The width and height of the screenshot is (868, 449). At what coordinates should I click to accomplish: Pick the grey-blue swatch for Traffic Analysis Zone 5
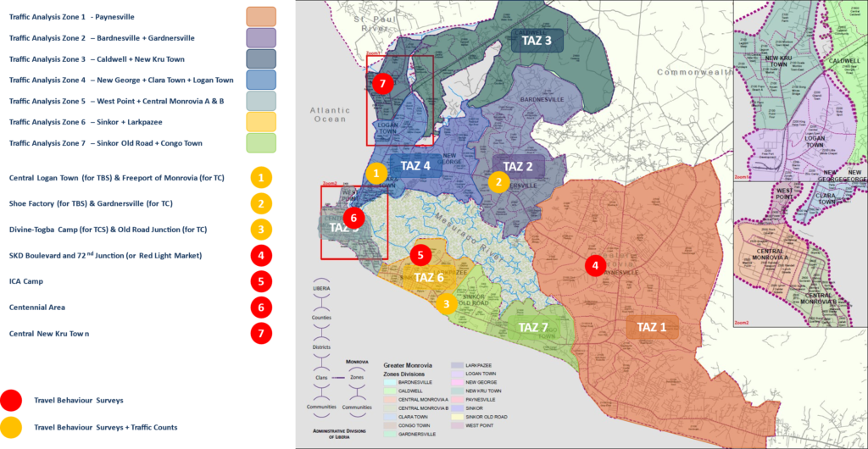point(261,101)
